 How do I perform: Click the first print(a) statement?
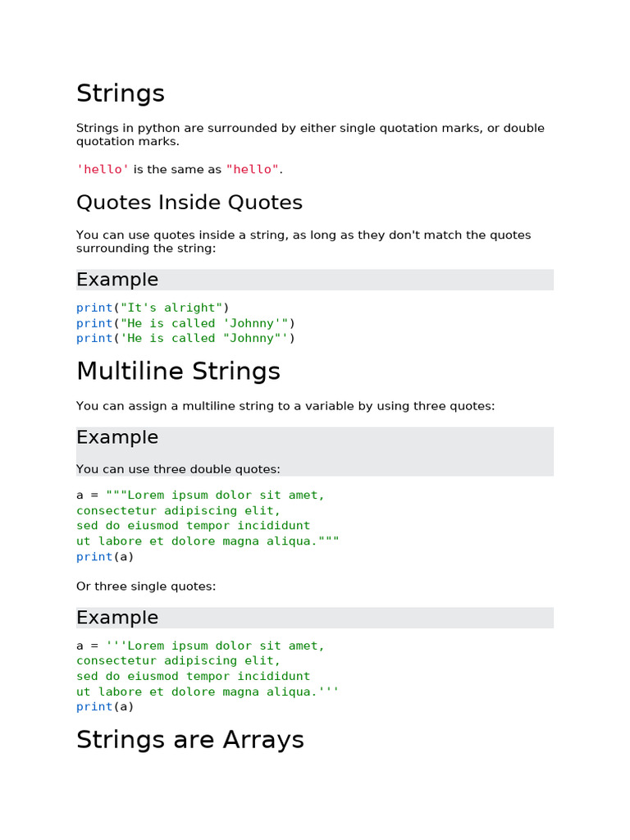click(x=105, y=556)
